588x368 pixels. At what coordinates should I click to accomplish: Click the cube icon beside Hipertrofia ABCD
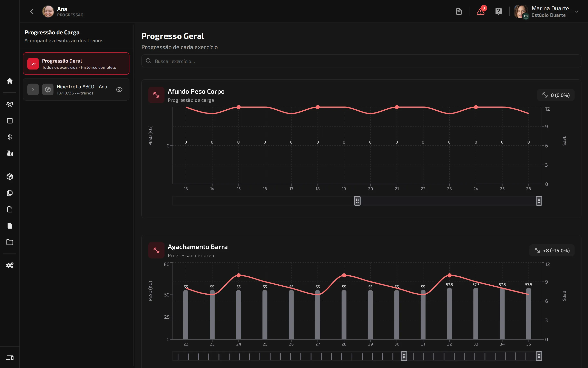click(x=48, y=90)
